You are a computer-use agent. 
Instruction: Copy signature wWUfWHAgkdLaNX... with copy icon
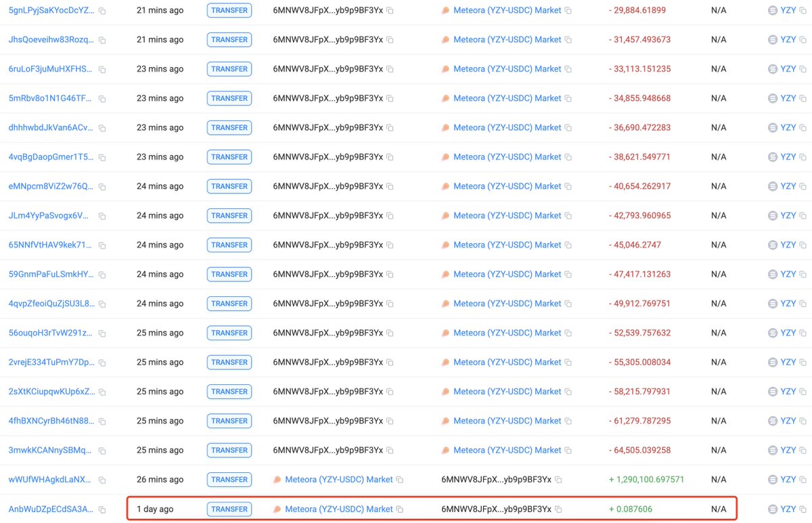point(102,480)
